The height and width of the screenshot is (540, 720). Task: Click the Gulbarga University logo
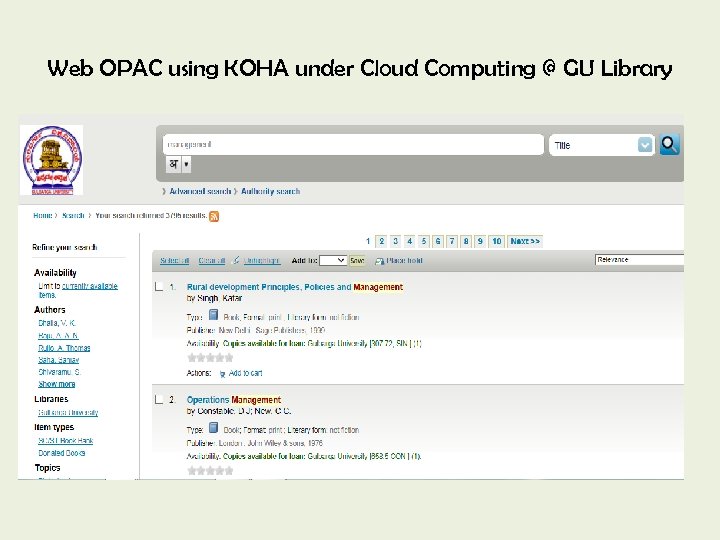pos(52,160)
